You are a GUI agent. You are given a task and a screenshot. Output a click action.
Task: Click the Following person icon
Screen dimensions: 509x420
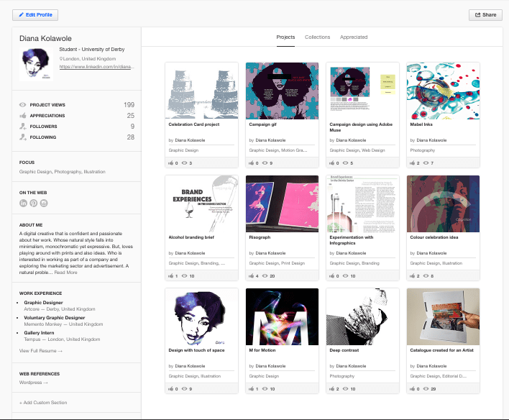tap(23, 137)
